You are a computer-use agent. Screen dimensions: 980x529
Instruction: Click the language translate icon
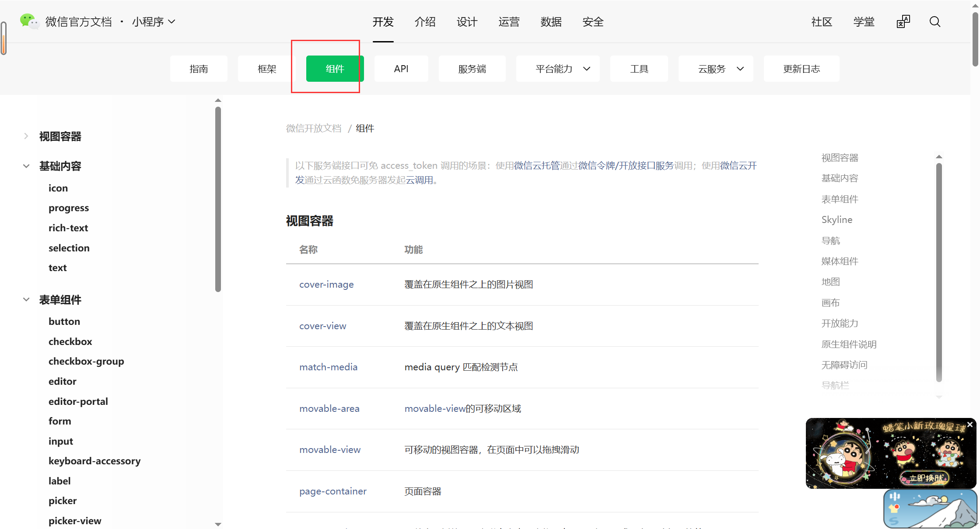pos(903,22)
